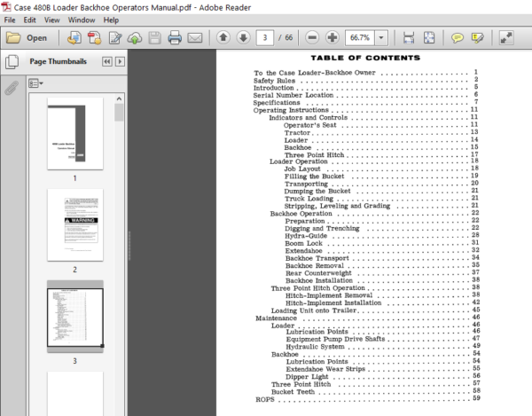This screenshot has height=416, width=532.
Task: Select page 3 thumbnail
Action: 75,317
